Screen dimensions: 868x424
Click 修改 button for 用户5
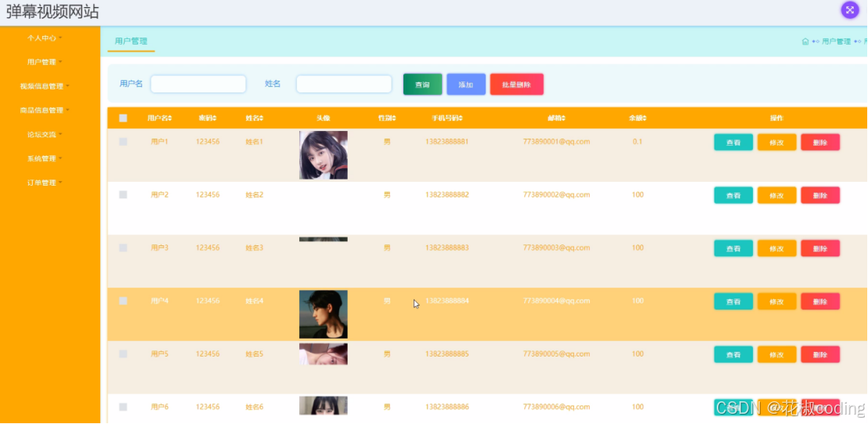pos(776,354)
